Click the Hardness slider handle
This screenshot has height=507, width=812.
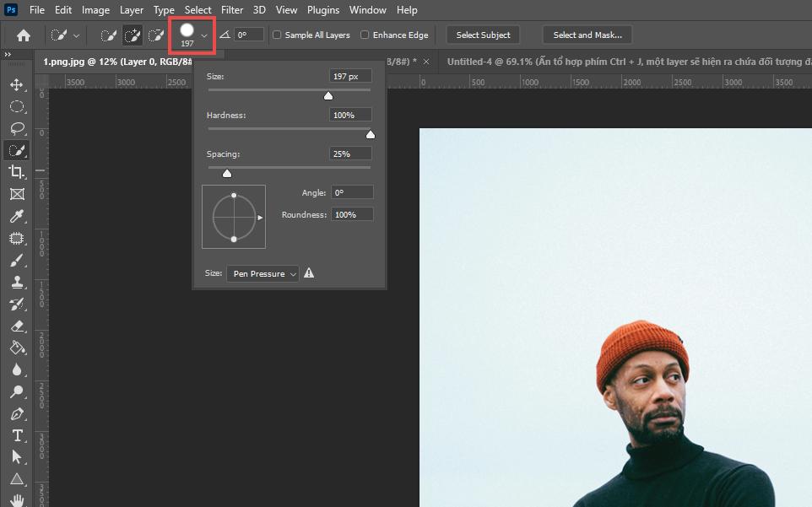tap(370, 134)
